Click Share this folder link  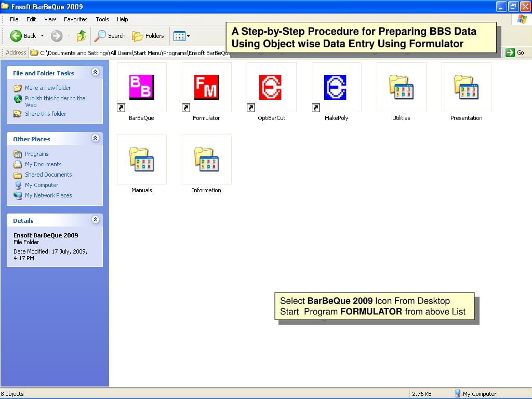pyautogui.click(x=46, y=114)
